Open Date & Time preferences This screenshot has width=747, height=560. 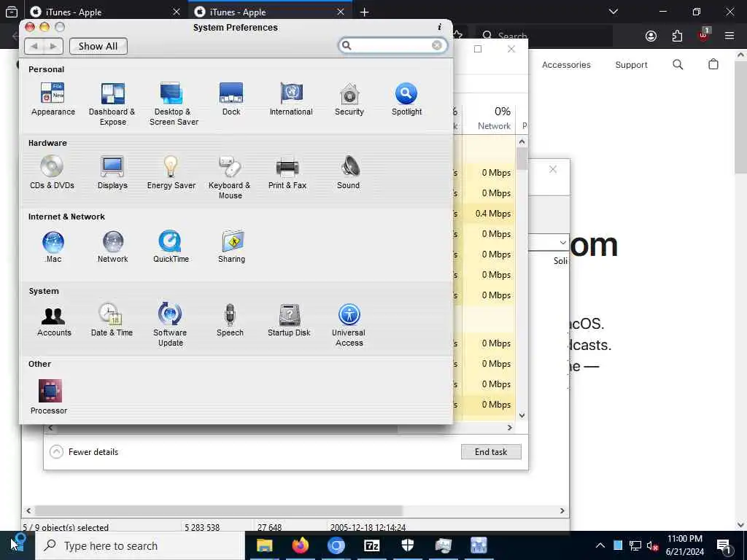coord(112,320)
